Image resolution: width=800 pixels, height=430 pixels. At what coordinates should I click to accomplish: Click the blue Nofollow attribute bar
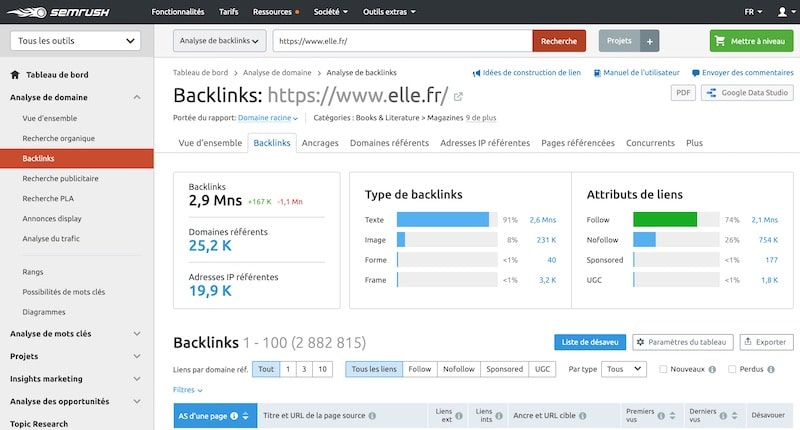644,240
